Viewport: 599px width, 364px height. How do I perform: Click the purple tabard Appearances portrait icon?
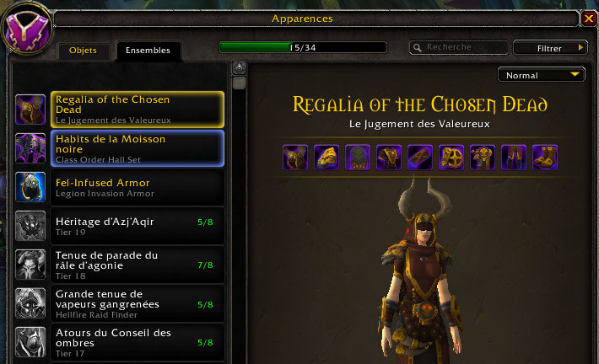(27, 29)
